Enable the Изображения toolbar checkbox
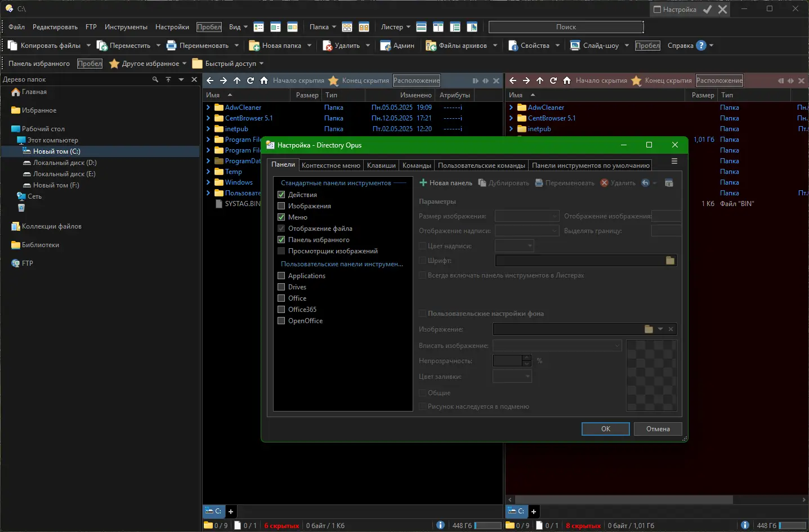Image resolution: width=809 pixels, height=532 pixels. click(x=281, y=206)
